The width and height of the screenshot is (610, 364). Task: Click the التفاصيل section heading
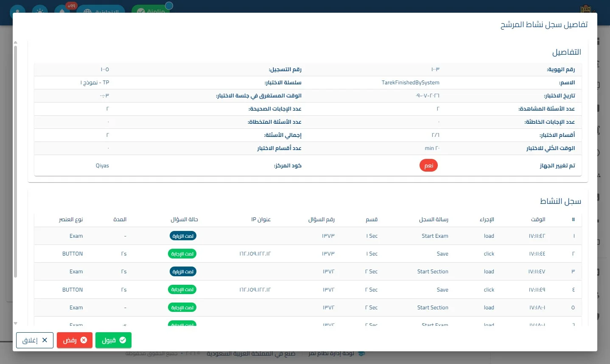click(567, 52)
